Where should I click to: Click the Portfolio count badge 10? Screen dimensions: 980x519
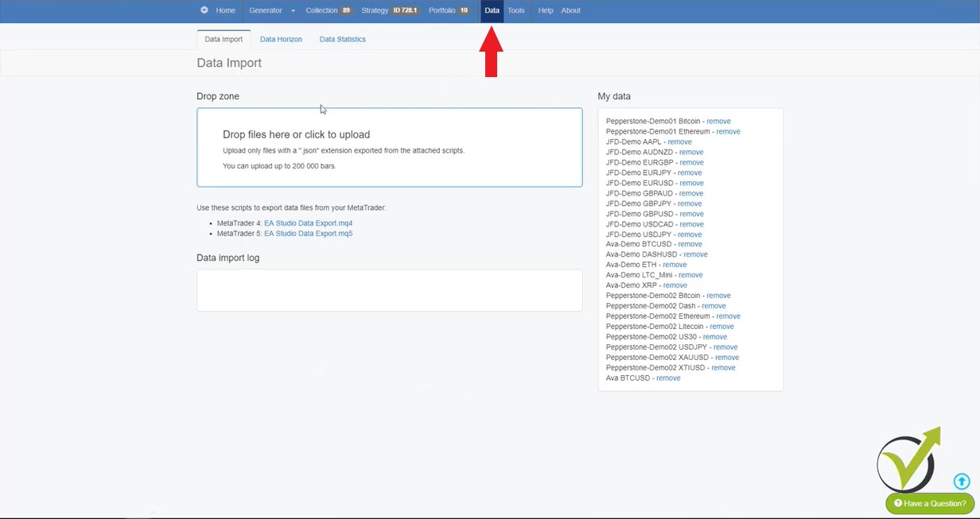(464, 10)
